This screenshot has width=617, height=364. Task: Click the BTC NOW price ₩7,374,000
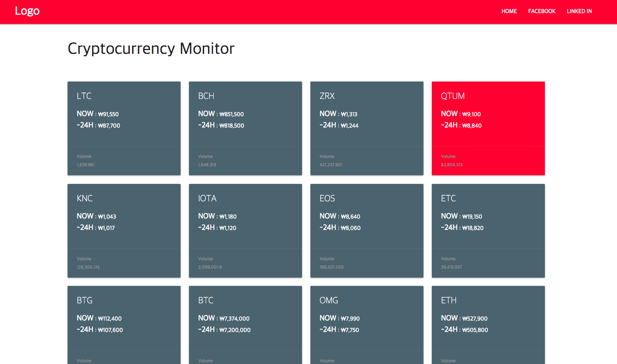coord(234,318)
